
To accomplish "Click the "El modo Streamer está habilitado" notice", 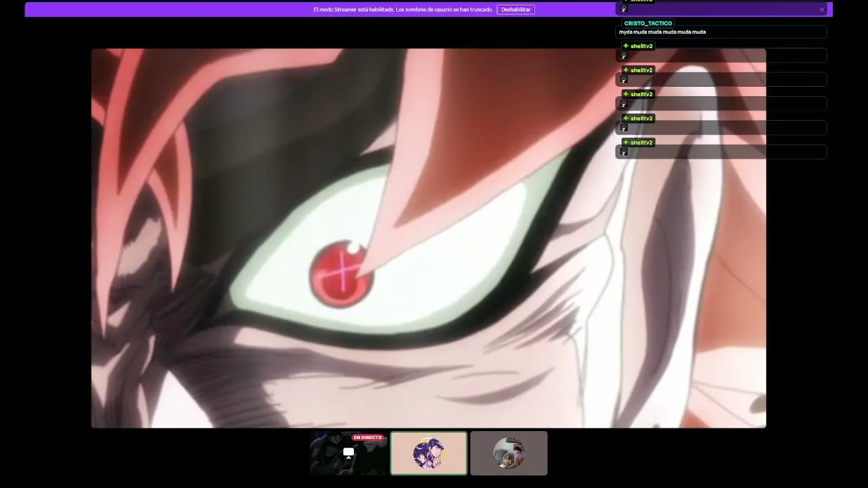I will [x=403, y=9].
